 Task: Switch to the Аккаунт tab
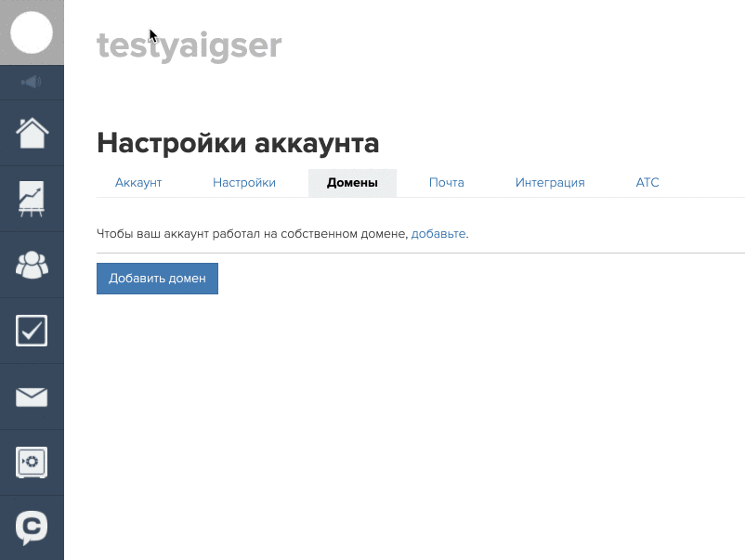coord(138,183)
